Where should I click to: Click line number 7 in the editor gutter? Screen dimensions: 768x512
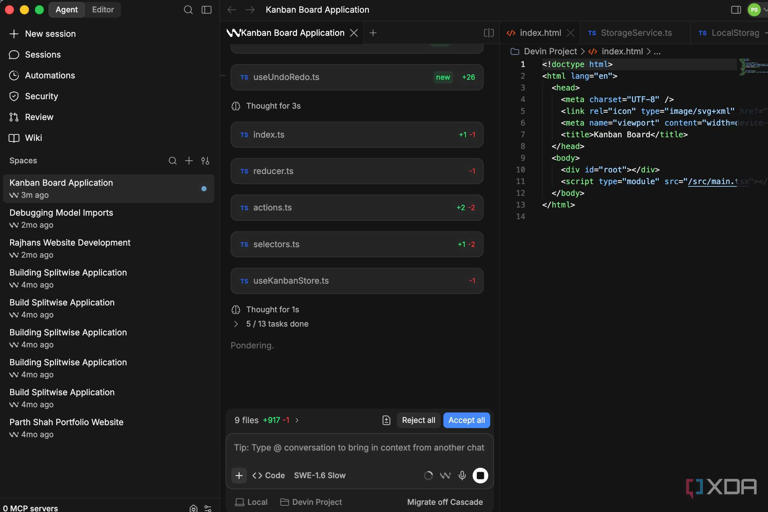point(523,135)
